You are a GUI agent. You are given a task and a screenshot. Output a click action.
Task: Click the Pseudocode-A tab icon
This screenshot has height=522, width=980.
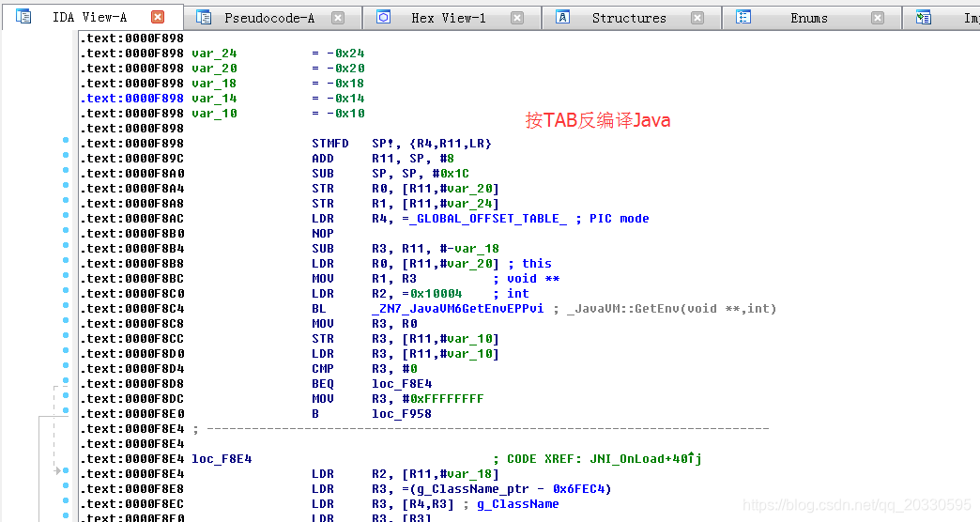pyautogui.click(x=203, y=17)
